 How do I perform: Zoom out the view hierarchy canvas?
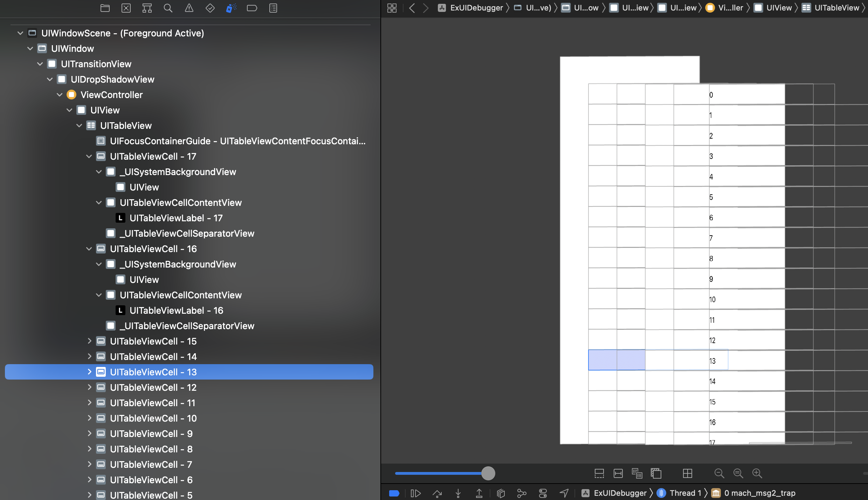[719, 473]
